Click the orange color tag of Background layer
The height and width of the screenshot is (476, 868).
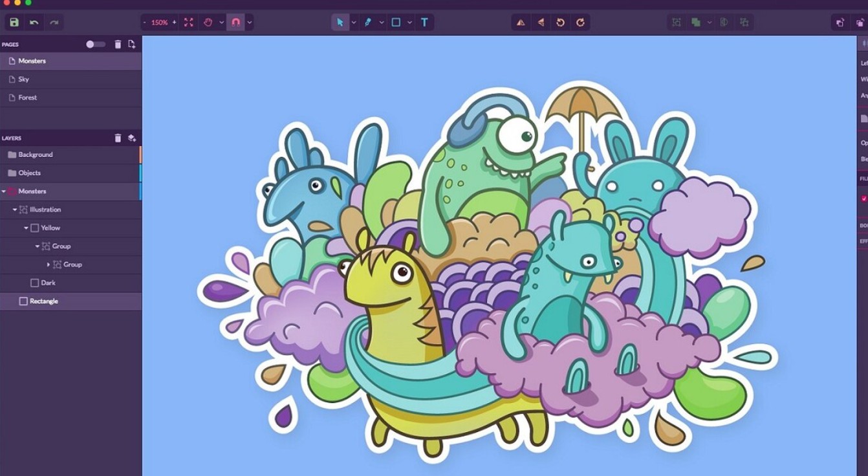coord(140,155)
